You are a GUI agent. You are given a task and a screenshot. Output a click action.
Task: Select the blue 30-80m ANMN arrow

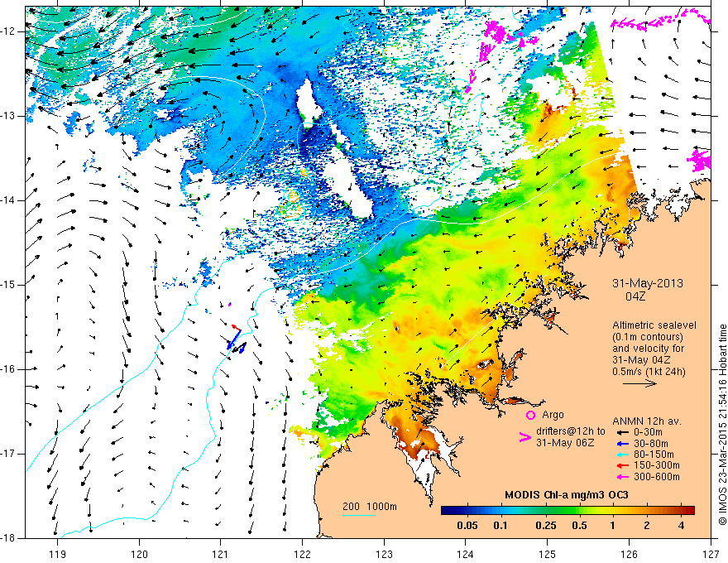(622, 444)
